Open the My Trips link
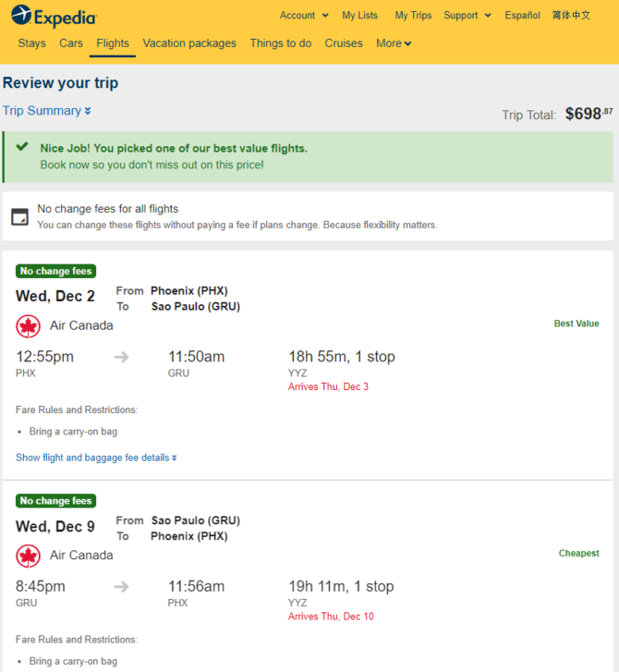Screen dimensions: 619x672 [x=413, y=16]
